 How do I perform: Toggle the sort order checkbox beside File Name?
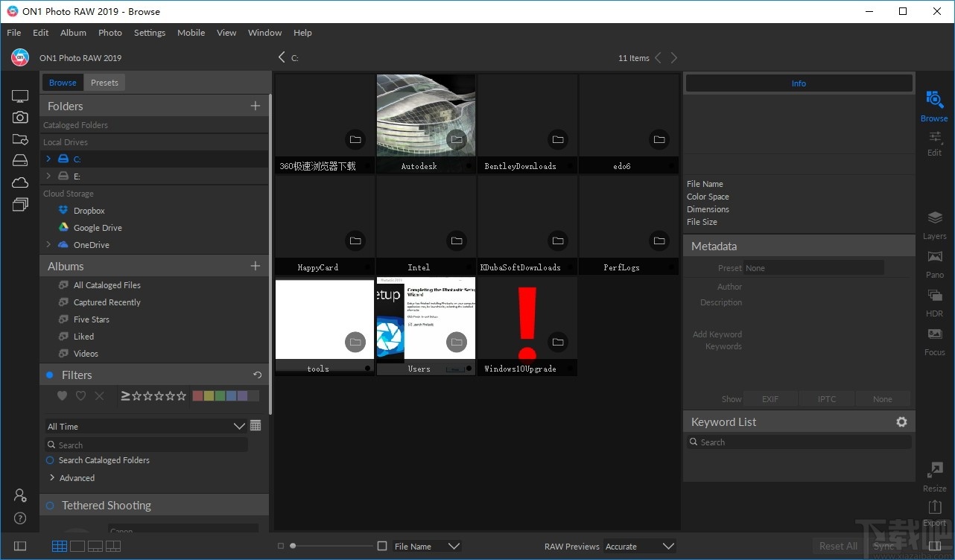[382, 546]
